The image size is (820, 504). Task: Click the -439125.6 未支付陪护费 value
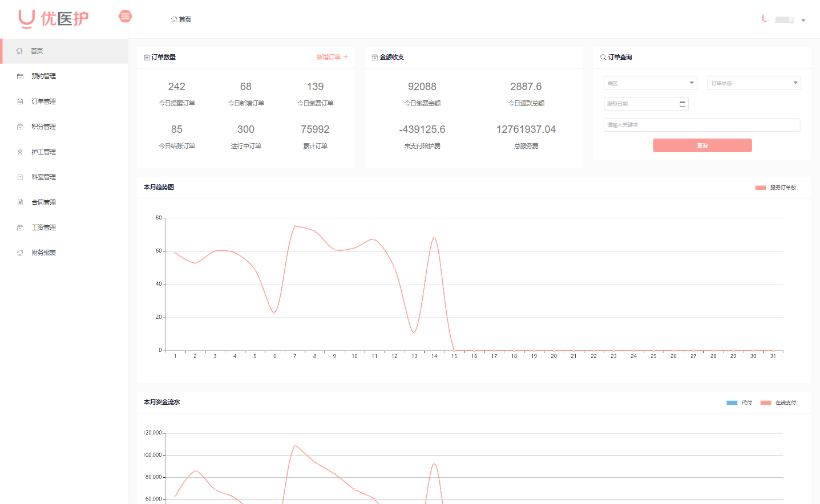[422, 129]
